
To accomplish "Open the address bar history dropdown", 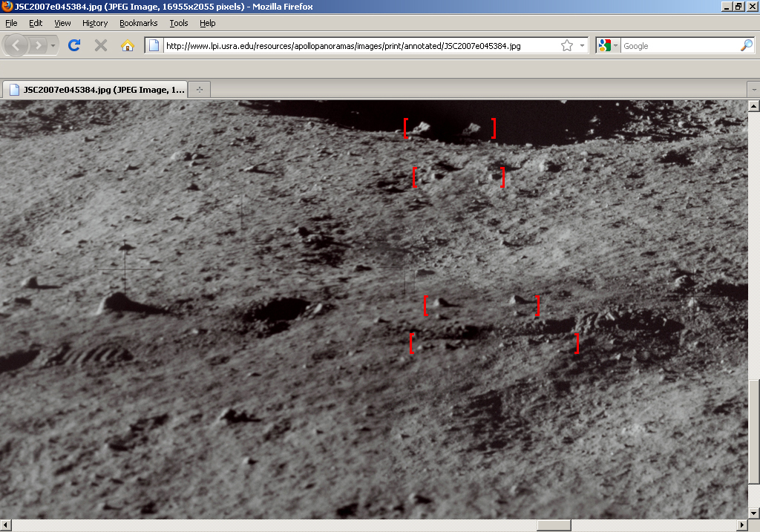I will pos(582,45).
